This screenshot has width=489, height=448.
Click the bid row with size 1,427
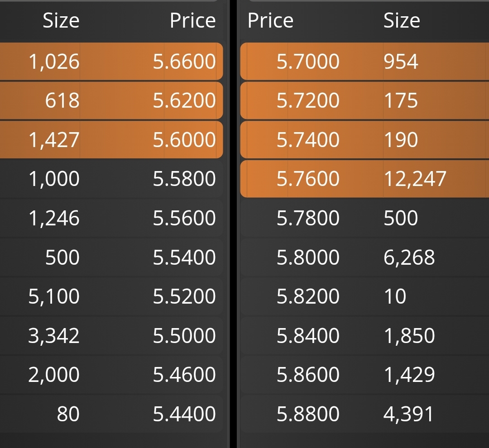pyautogui.click(x=111, y=140)
